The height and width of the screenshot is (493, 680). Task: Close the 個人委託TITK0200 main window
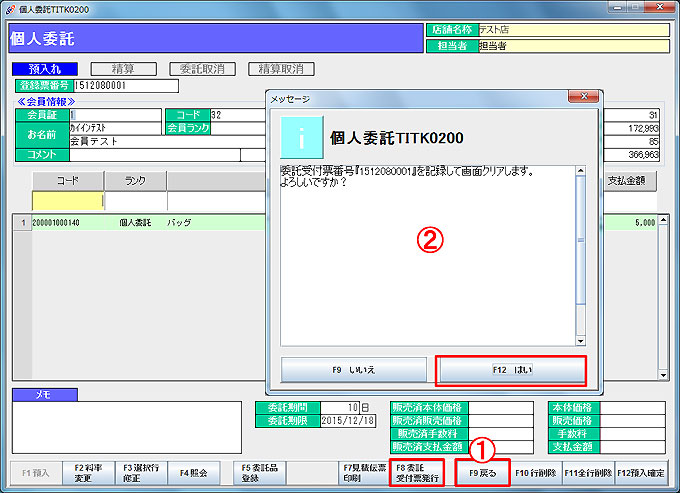coord(660,7)
